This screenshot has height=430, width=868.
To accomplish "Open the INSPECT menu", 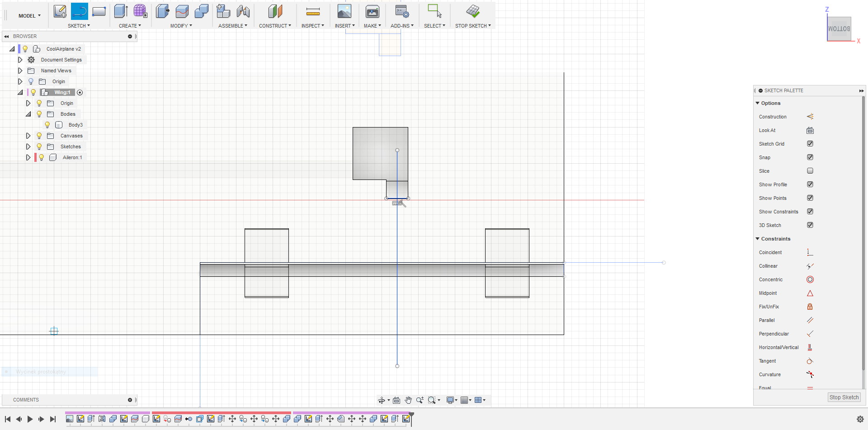I will [313, 26].
